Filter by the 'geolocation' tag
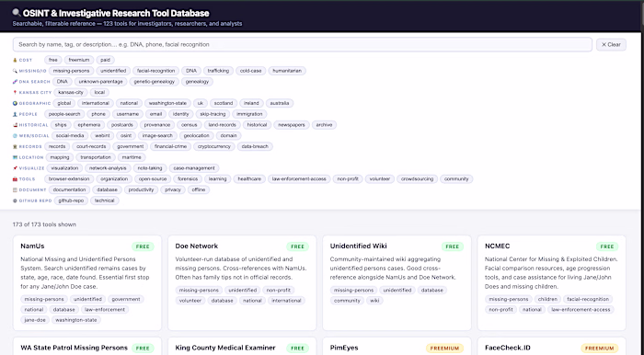Viewport: 644px width, 355px height. pyautogui.click(x=196, y=136)
